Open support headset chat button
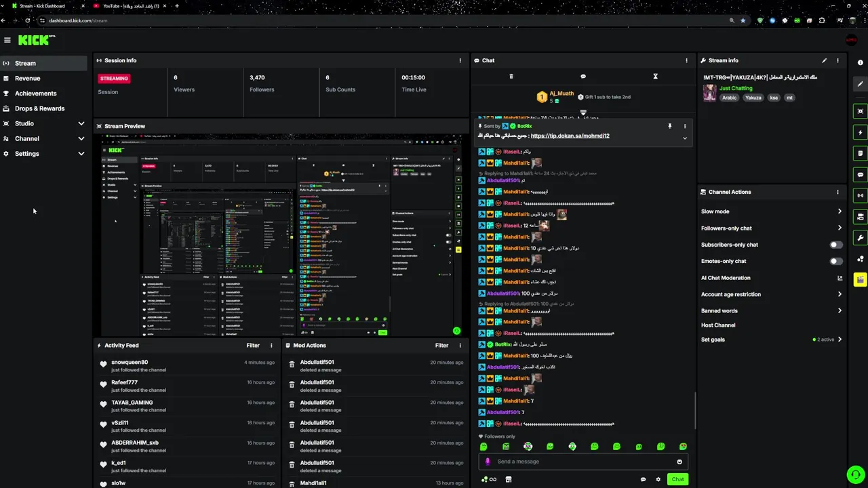The image size is (868, 488). (x=856, y=474)
